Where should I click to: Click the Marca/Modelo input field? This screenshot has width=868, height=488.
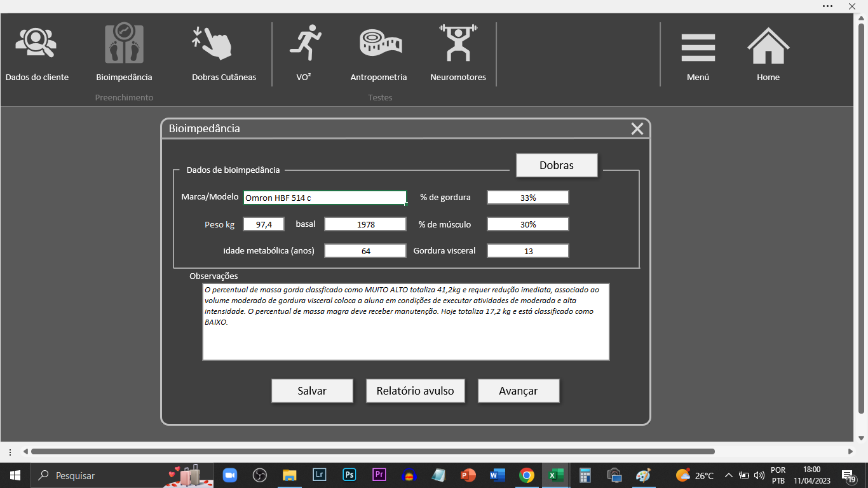(x=325, y=198)
